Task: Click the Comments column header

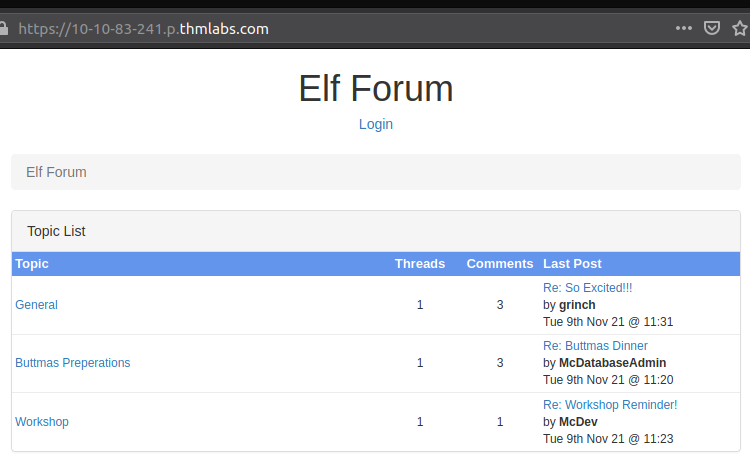Action: click(500, 264)
